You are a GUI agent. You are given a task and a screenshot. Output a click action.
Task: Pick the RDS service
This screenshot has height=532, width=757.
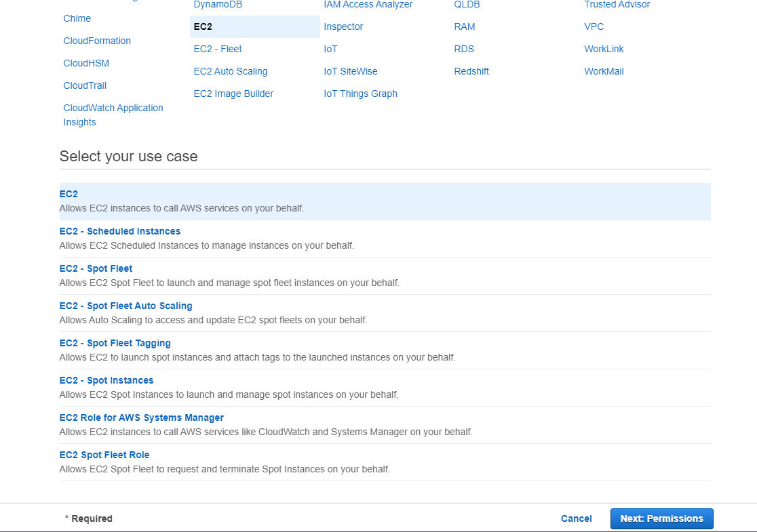[x=464, y=49]
